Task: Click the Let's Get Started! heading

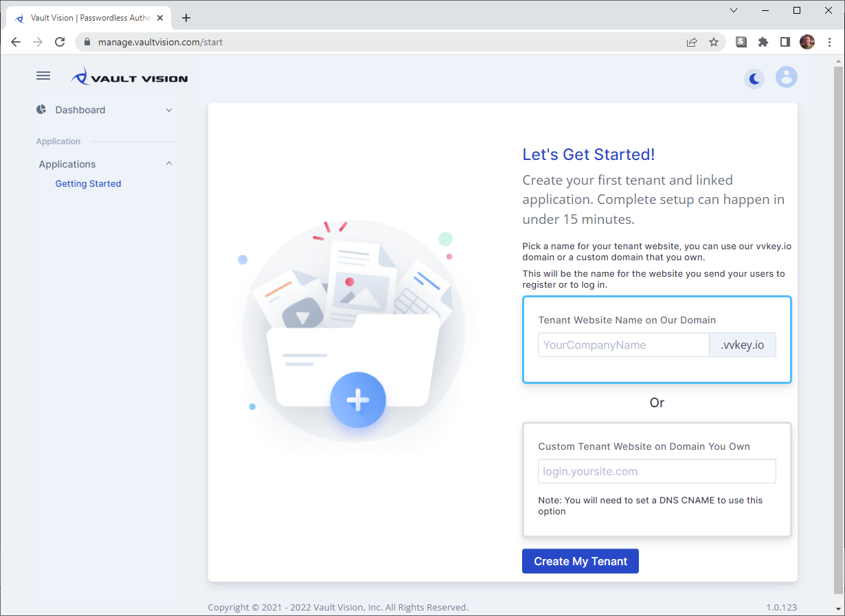Action: click(x=589, y=155)
